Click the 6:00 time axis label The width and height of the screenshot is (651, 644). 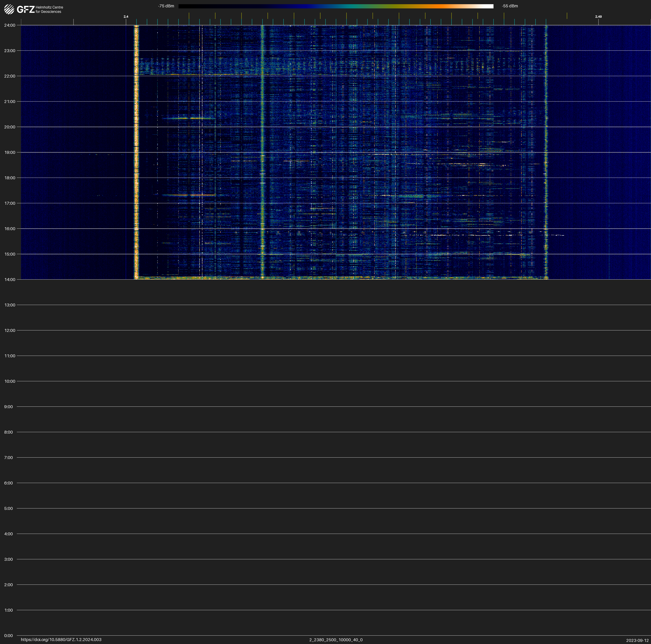[x=8, y=483]
